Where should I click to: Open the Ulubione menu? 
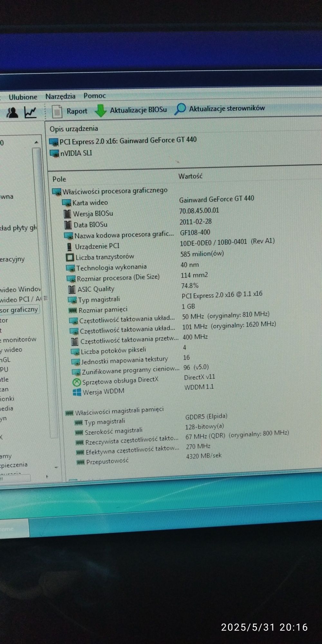click(x=23, y=97)
